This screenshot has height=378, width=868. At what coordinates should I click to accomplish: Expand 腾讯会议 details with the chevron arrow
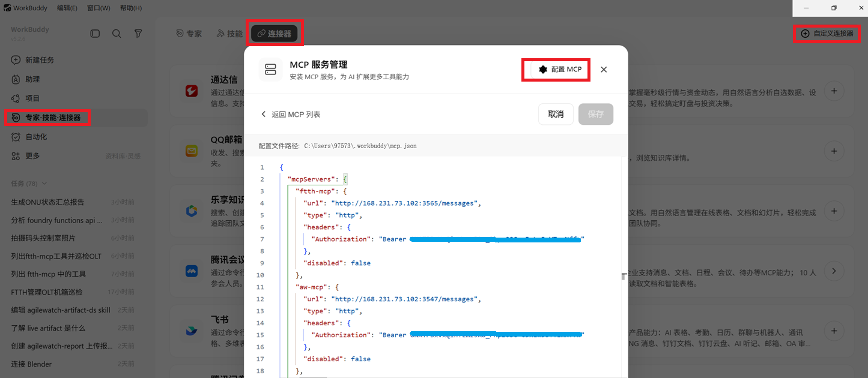tap(834, 271)
